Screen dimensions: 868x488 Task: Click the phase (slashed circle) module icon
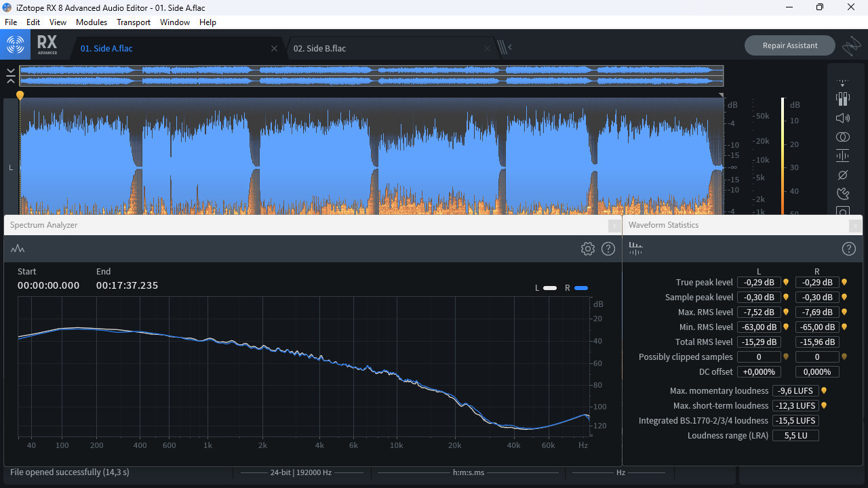842,175
